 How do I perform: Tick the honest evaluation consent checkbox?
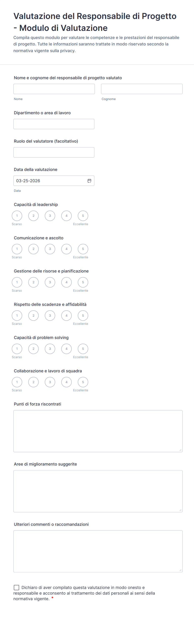(x=16, y=588)
